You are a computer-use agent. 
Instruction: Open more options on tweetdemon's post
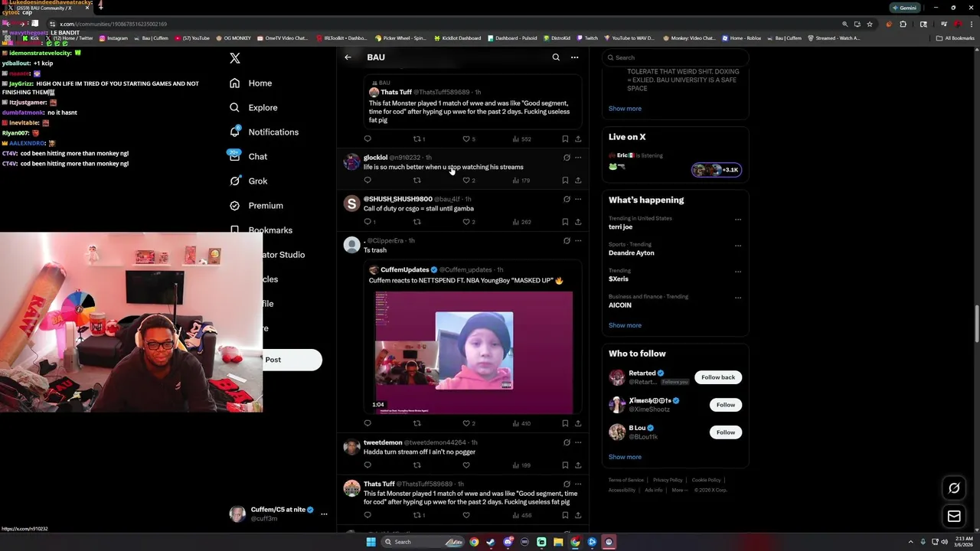pyautogui.click(x=578, y=442)
